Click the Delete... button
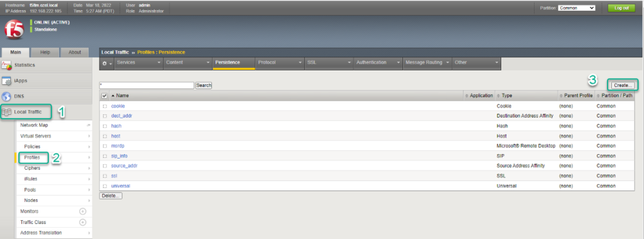Screen dimensions: 644x239 coord(111,196)
